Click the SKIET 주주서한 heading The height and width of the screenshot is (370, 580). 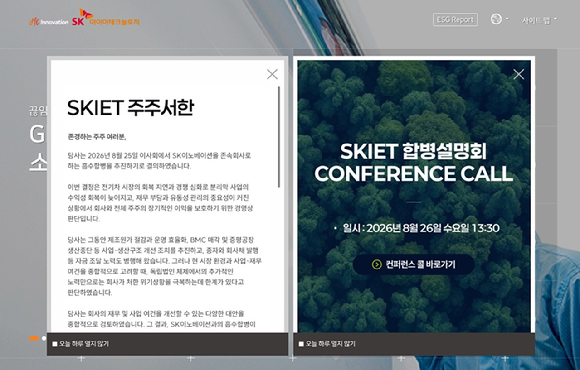(131, 108)
